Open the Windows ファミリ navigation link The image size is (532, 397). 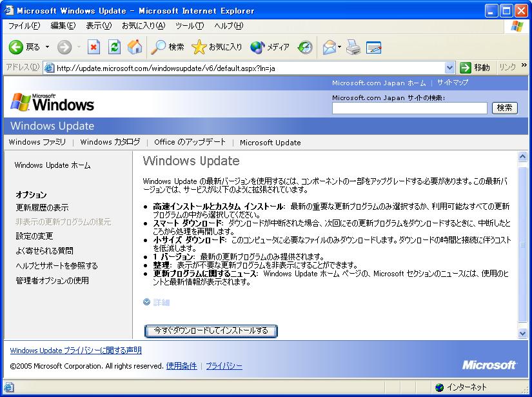click(37, 142)
